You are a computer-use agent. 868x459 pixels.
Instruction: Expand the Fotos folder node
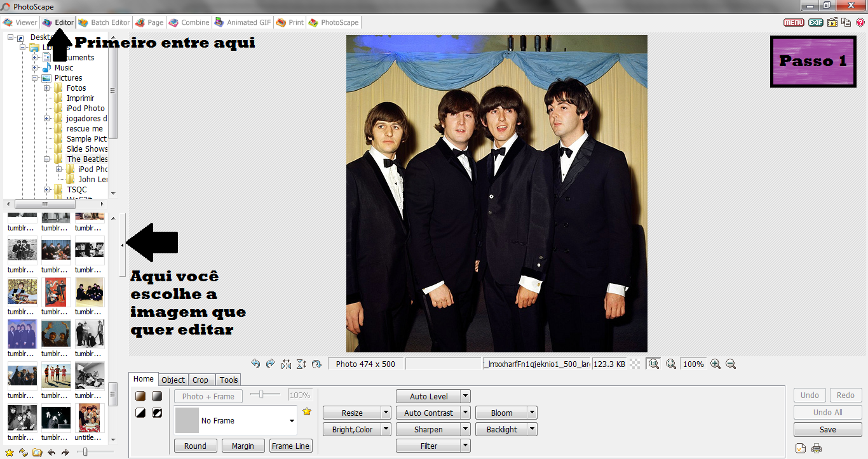point(47,88)
